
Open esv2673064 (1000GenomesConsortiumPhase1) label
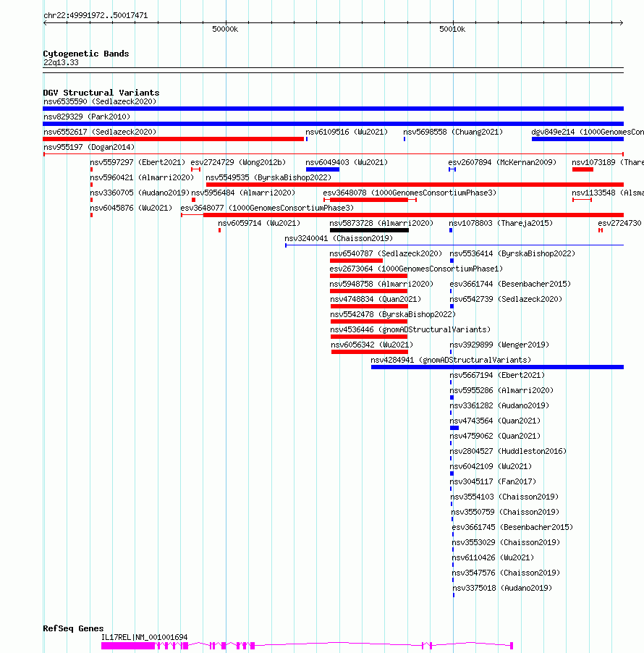[x=416, y=269]
